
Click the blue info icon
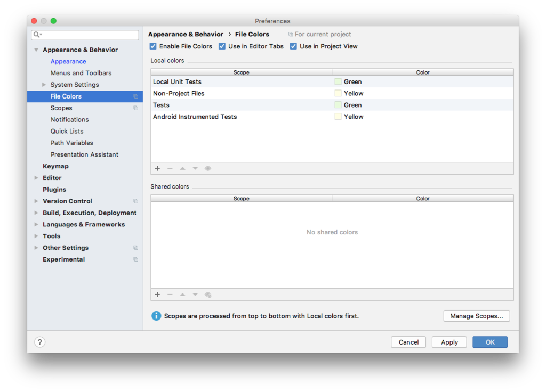156,316
